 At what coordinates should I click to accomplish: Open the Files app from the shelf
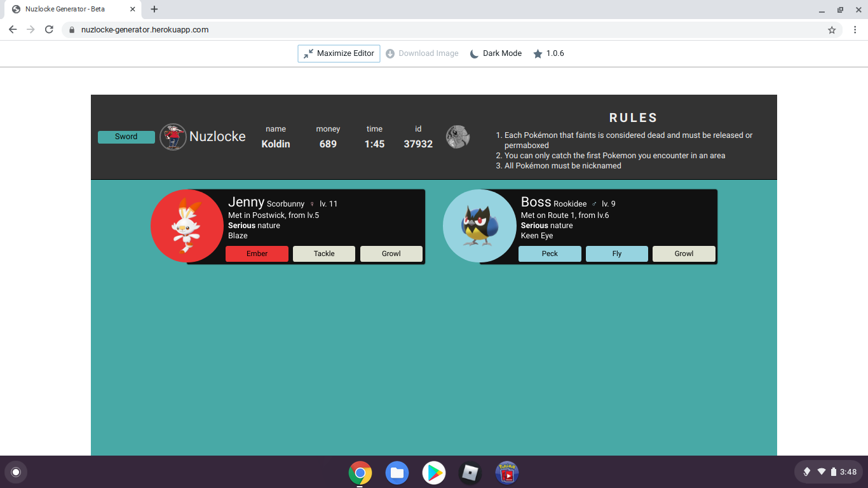(x=397, y=473)
